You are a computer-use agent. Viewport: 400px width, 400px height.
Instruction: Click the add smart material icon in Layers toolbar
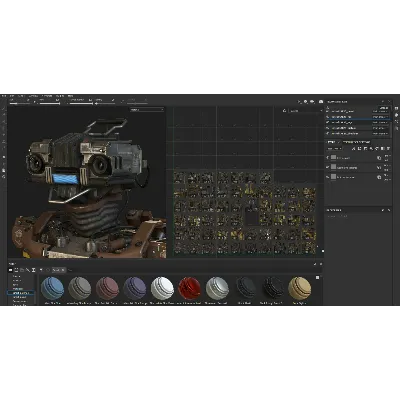pyautogui.click(x=377, y=148)
